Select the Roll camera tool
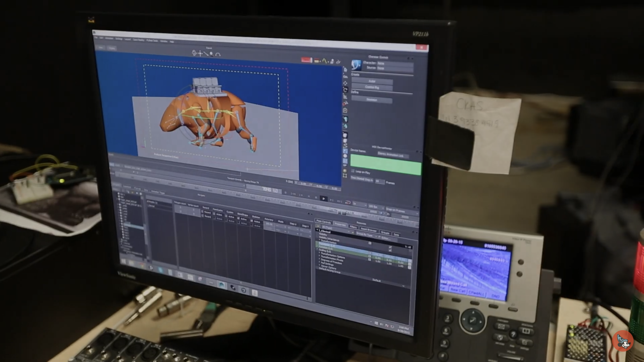This screenshot has width=644, height=362. pos(218,55)
